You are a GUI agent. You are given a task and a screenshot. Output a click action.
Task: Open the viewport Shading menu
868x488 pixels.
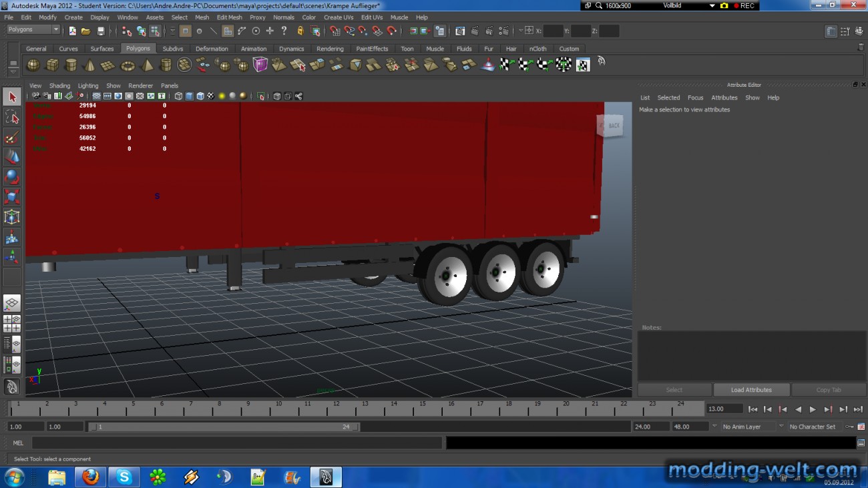[x=59, y=85]
